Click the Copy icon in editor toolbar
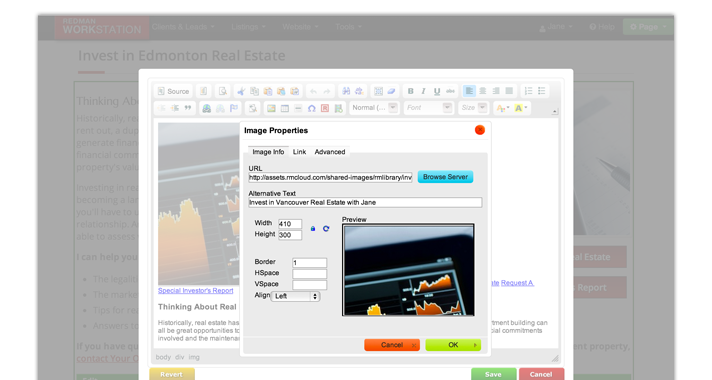The image size is (712, 380). tap(254, 91)
